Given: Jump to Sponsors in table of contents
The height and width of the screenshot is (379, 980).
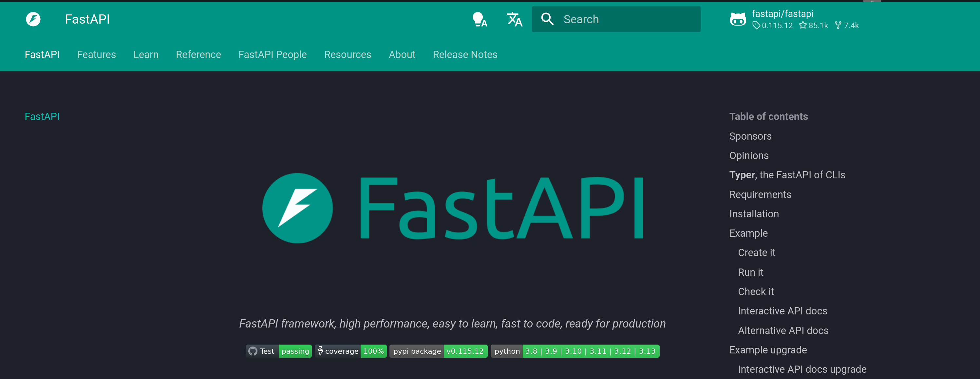Looking at the screenshot, I should [750, 136].
